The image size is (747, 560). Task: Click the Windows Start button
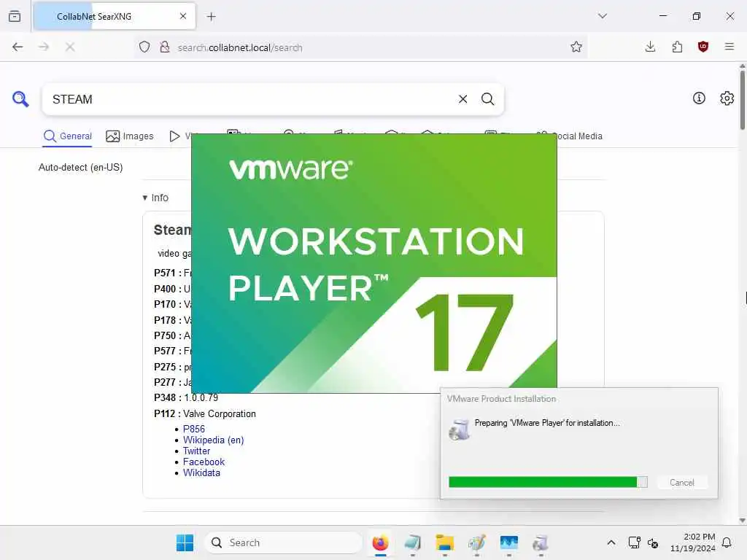(x=185, y=542)
